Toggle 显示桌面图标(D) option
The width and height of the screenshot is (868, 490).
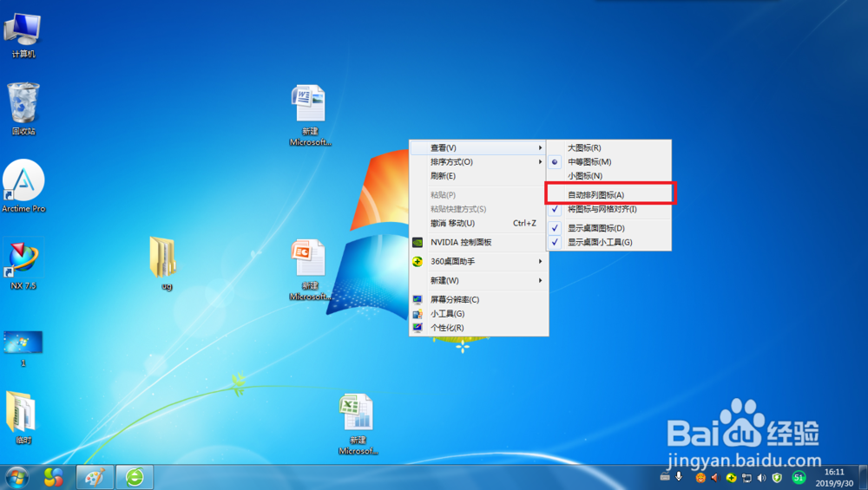click(x=609, y=228)
